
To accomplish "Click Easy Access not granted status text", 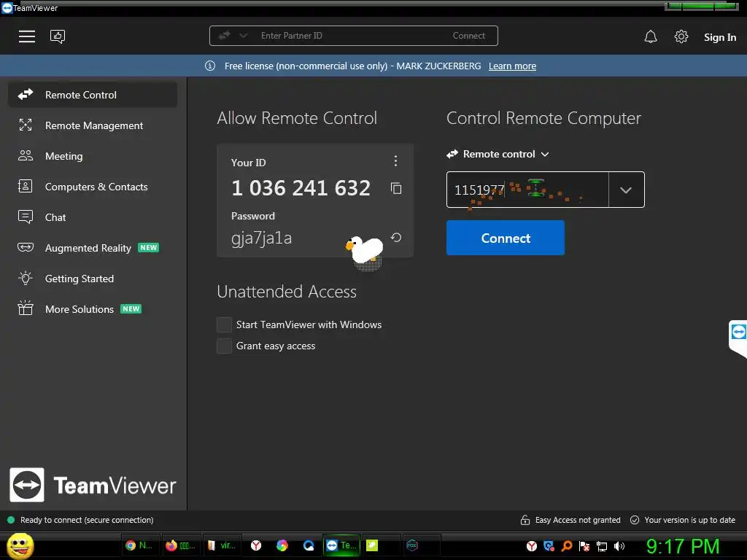I will (x=578, y=520).
